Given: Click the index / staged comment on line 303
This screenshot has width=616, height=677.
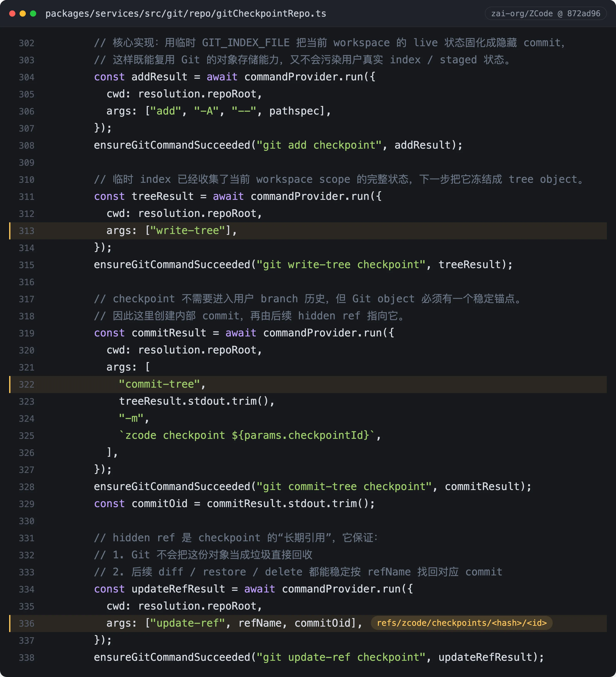Looking at the screenshot, I should point(303,60).
